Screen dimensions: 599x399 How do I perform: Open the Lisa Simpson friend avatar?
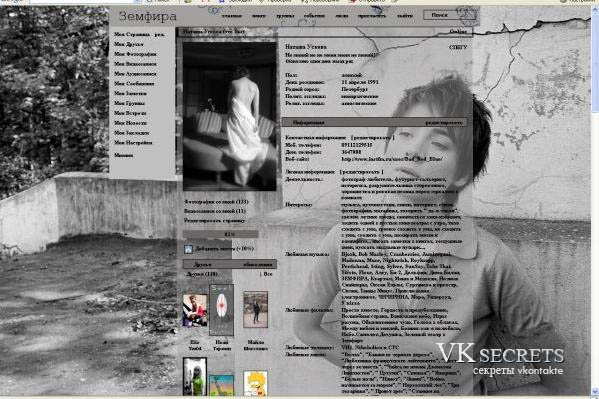(255, 383)
